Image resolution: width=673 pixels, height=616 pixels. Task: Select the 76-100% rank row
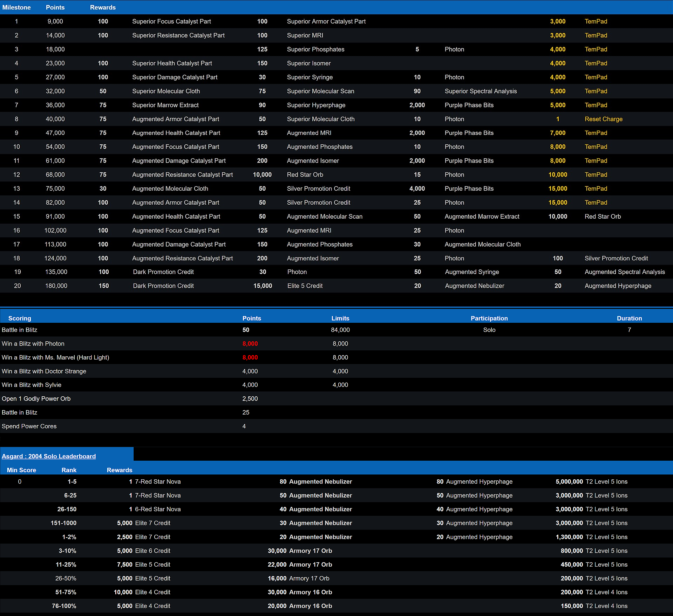click(64, 606)
